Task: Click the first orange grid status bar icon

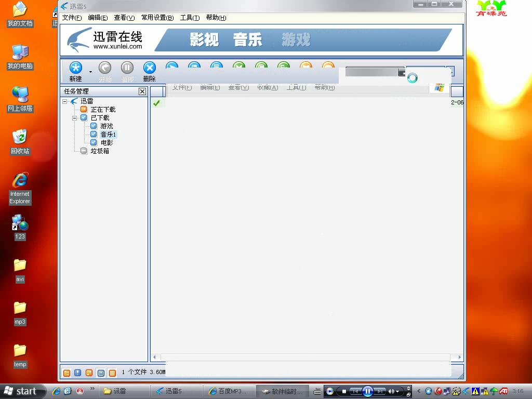Action: tap(67, 373)
